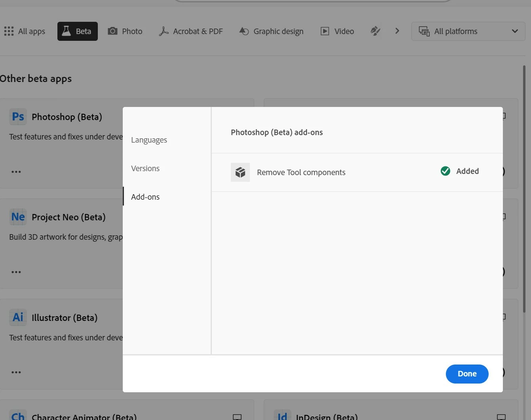This screenshot has height=420, width=531.
Task: Select Versions in the dialog sidebar
Action: click(145, 168)
